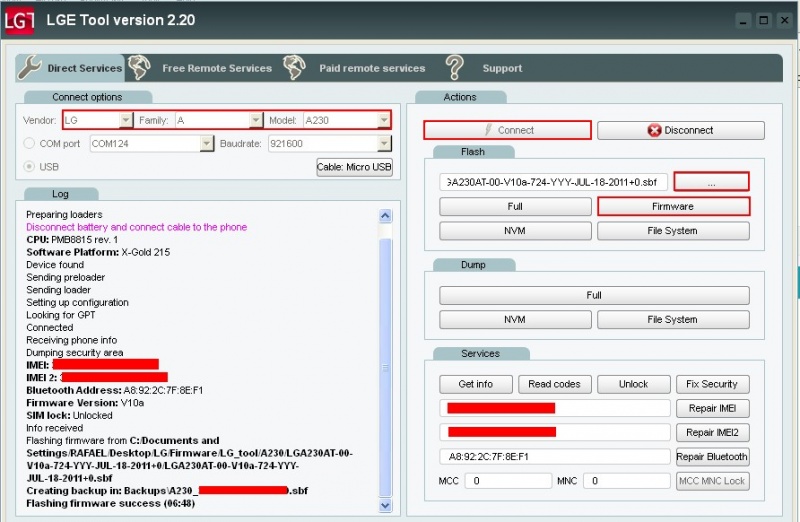Click the LG logo icon in title bar
800x522 pixels.
[x=19, y=20]
